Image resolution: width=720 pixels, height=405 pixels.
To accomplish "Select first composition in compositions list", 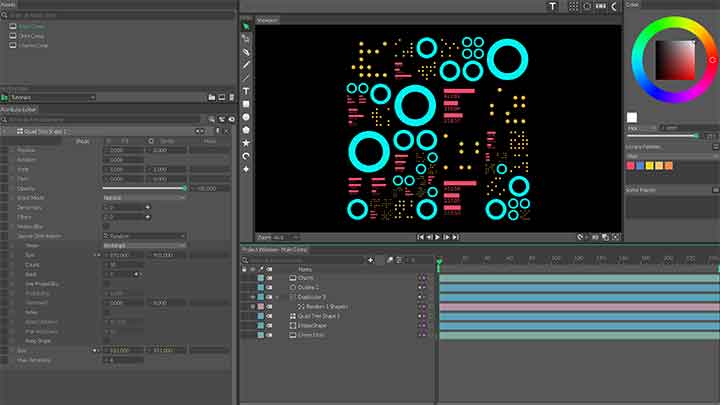I will click(32, 26).
